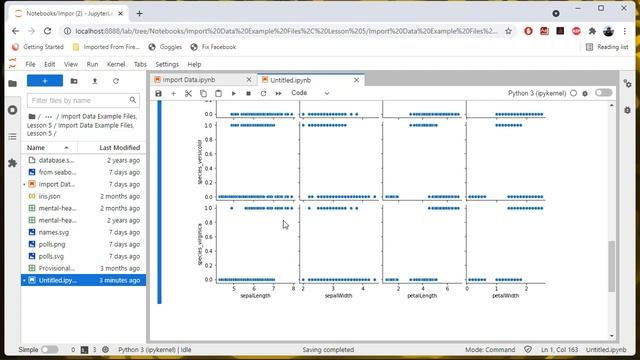This screenshot has height=360, width=640.
Task: Paste cells from clipboard icon
Action: click(218, 93)
